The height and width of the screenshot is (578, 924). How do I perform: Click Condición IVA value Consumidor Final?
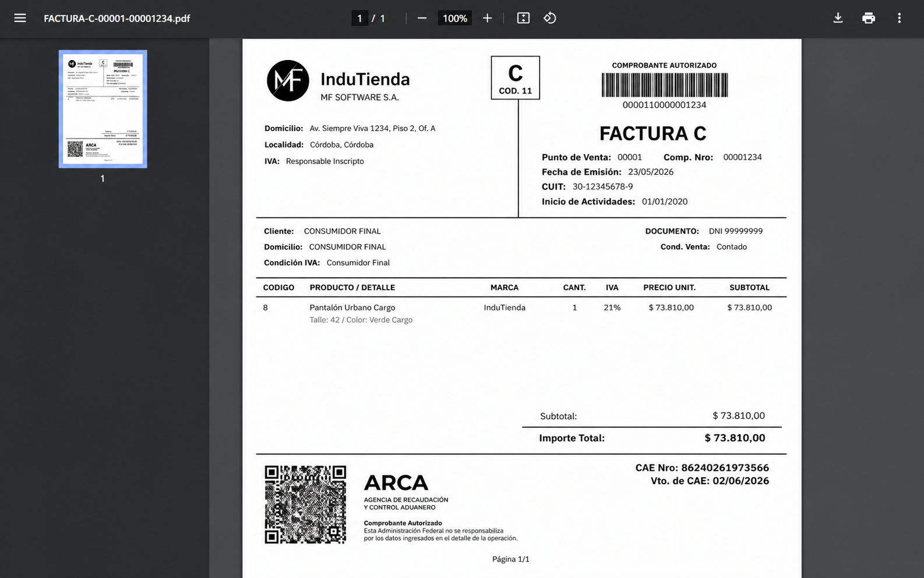pos(358,263)
